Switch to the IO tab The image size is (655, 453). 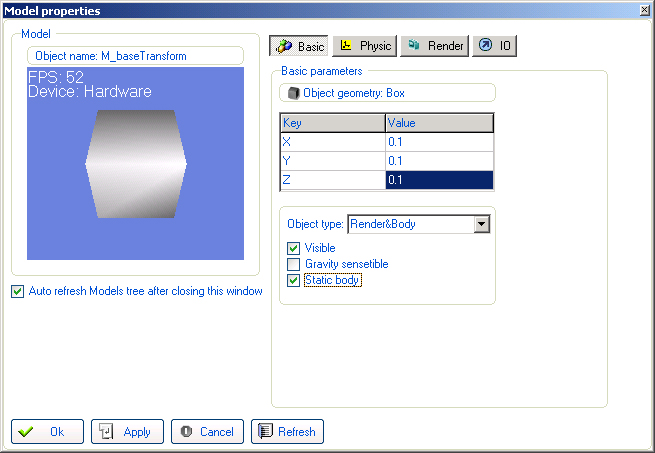[x=494, y=46]
